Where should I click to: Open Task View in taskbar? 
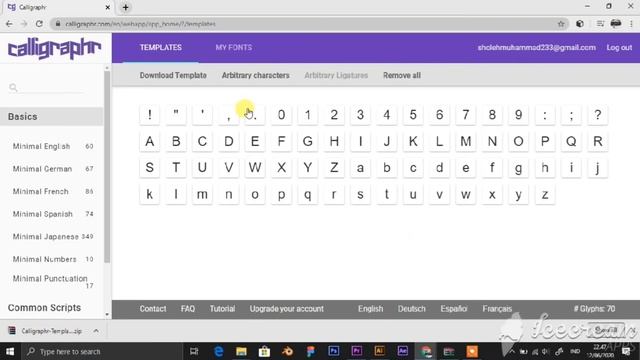(194, 351)
